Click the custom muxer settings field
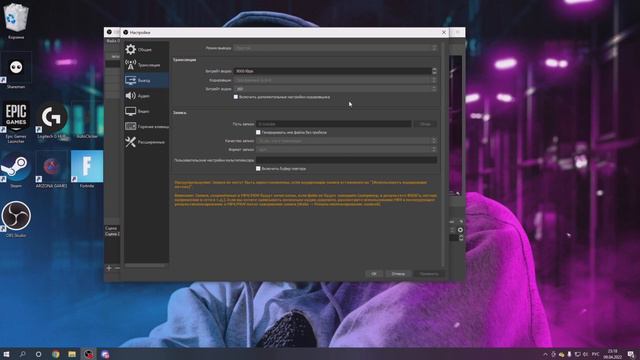Image resolution: width=640 pixels, height=360 pixels. [x=346, y=160]
